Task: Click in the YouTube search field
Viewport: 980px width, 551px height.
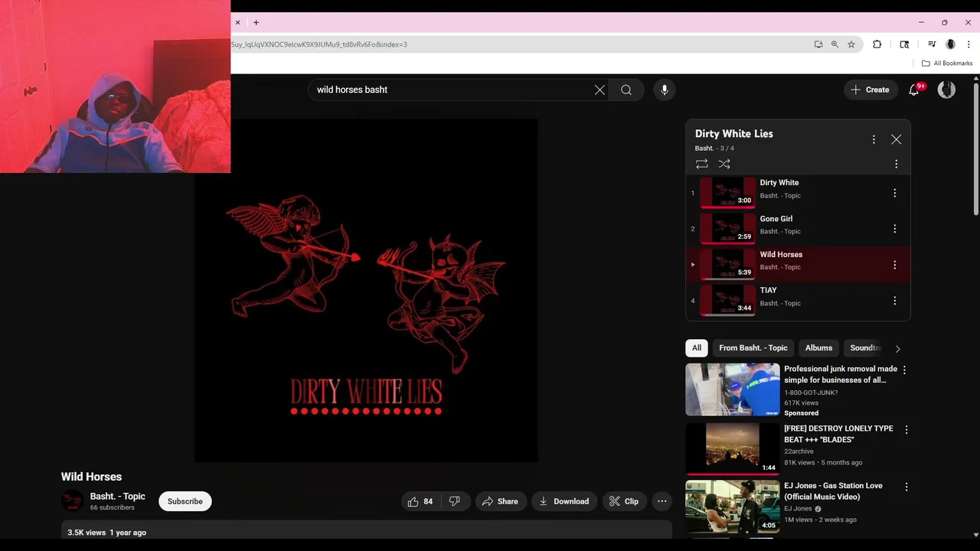Action: pyautogui.click(x=452, y=90)
